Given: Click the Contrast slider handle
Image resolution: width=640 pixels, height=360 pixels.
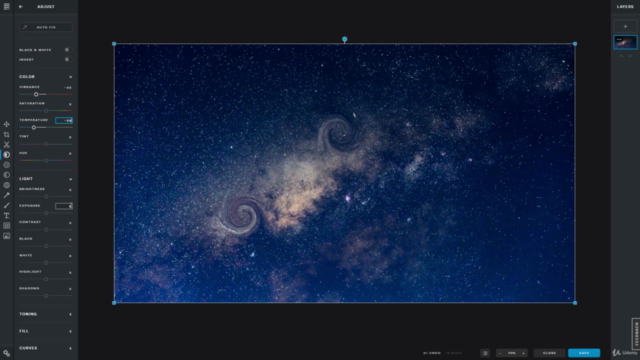Looking at the screenshot, I should pos(46,230).
